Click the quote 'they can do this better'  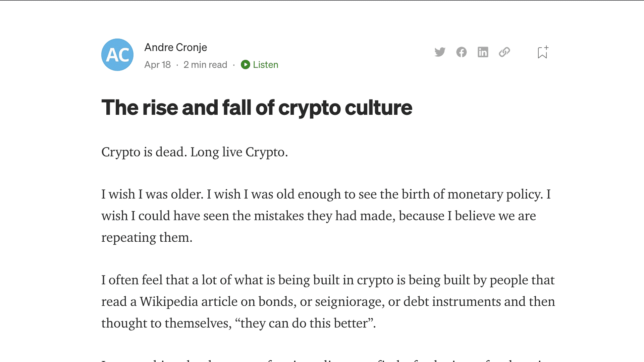pos(305,323)
